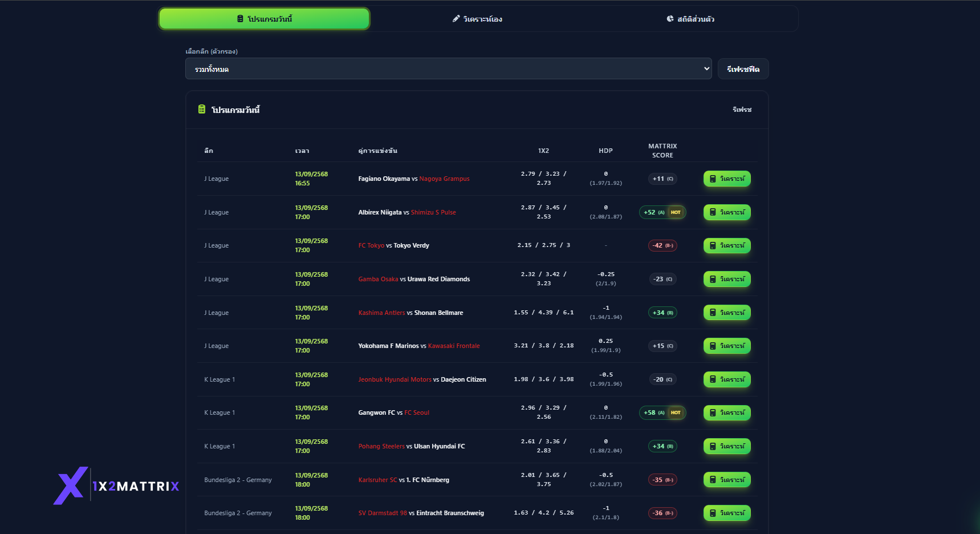This screenshot has height=534, width=980.
Task: Click the HOT badge on Albirex Niigata row
Action: click(x=676, y=212)
